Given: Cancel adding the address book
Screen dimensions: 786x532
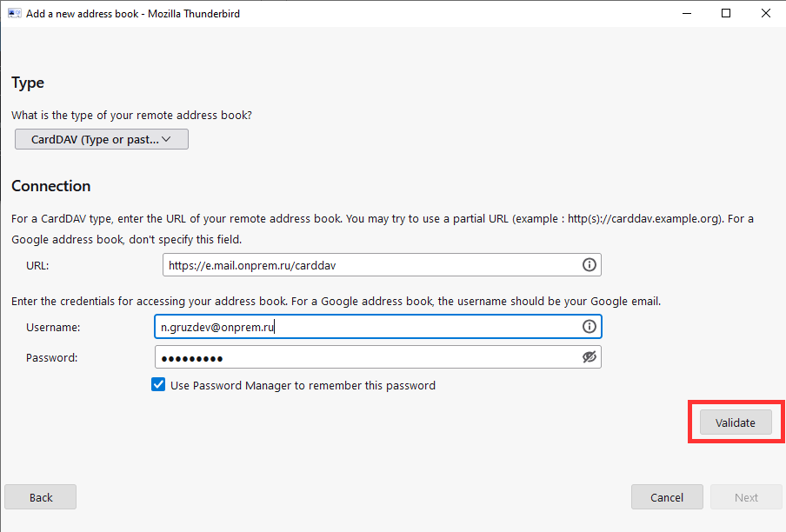Looking at the screenshot, I should click(667, 497).
